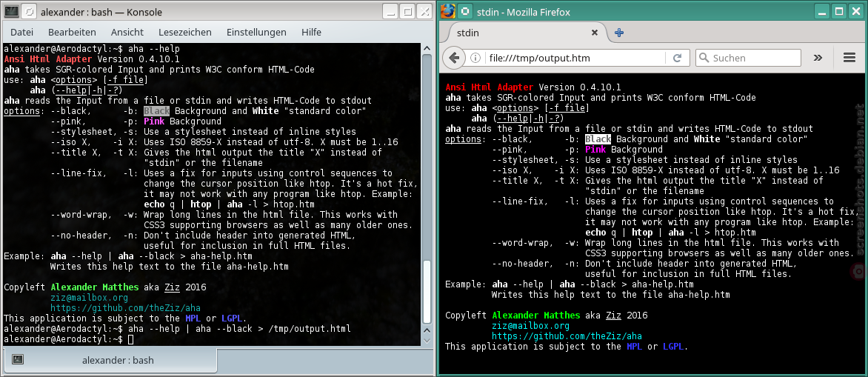868x377 pixels.
Task: Open the Einstellungen menu in Konsole
Action: click(x=256, y=32)
